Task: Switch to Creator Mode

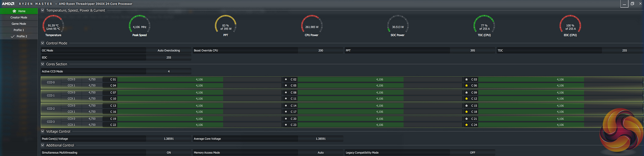Action: 19,18
